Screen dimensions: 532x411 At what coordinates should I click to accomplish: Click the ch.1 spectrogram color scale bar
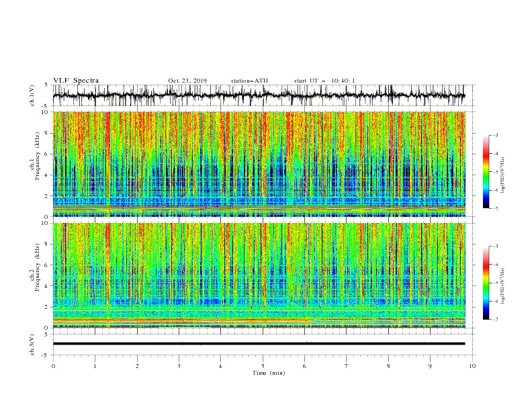(x=486, y=172)
